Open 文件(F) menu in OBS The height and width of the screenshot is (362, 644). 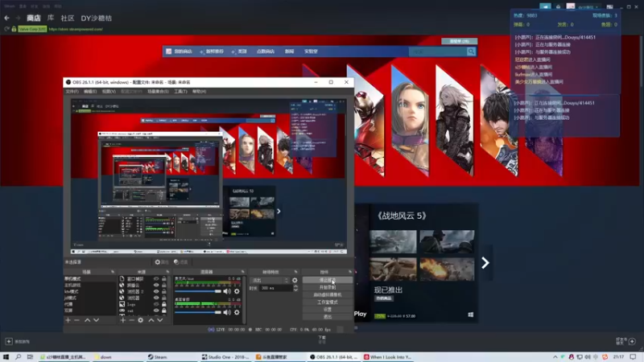(x=72, y=91)
